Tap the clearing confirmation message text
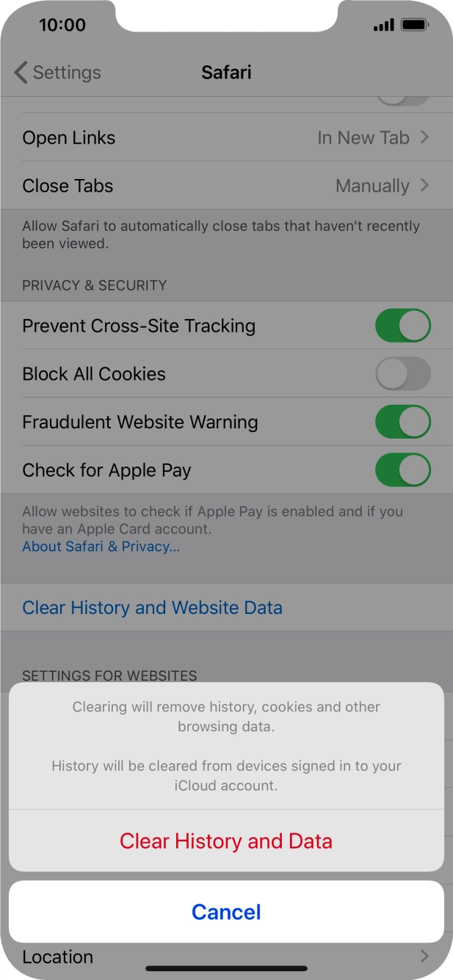This screenshot has width=453, height=980. [x=226, y=717]
